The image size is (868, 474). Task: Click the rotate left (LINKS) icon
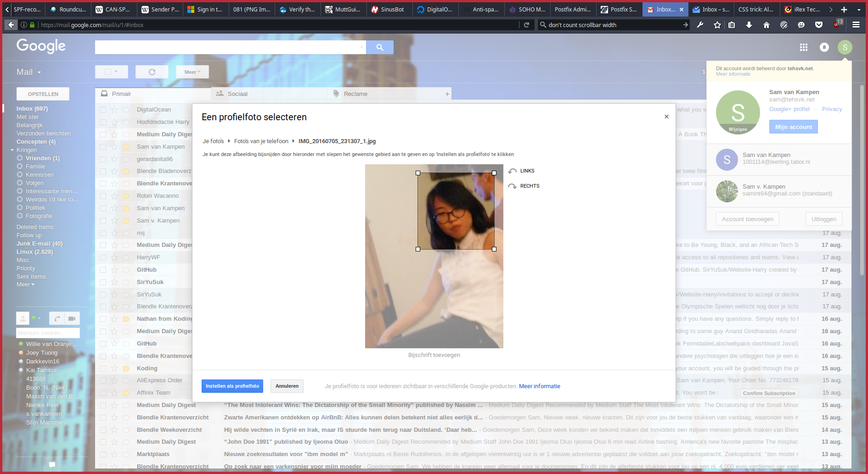tap(513, 171)
